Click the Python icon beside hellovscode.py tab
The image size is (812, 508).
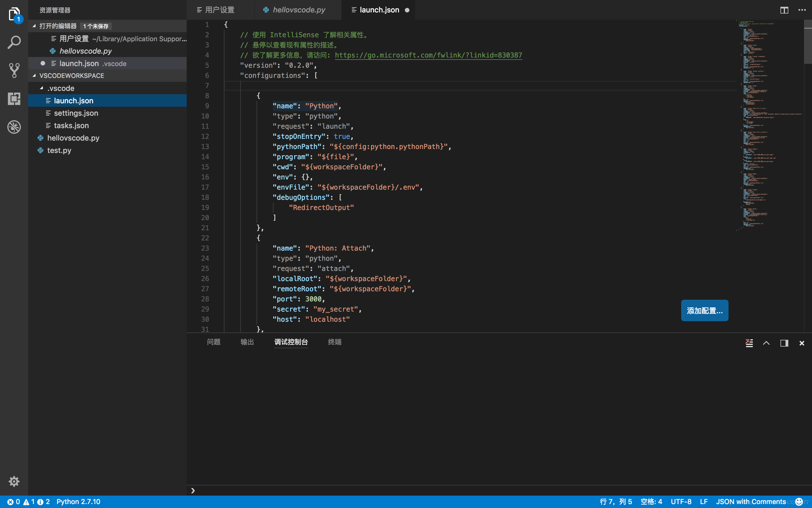[x=266, y=10]
